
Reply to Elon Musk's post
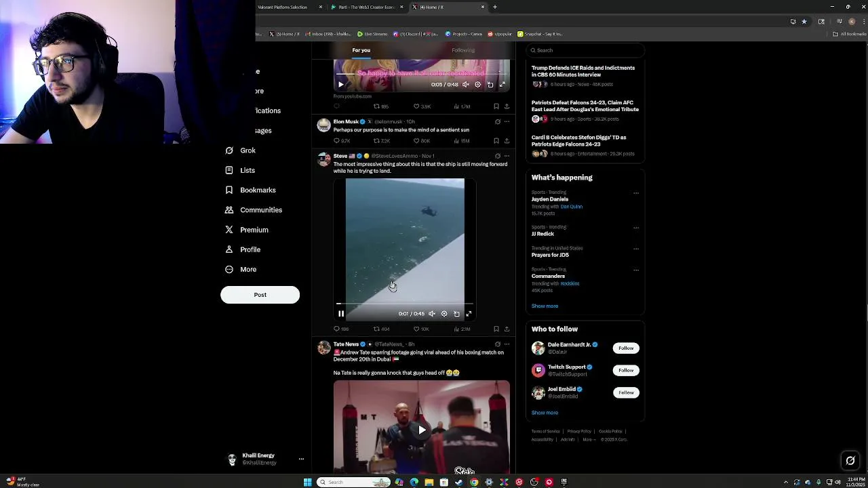coord(341,141)
